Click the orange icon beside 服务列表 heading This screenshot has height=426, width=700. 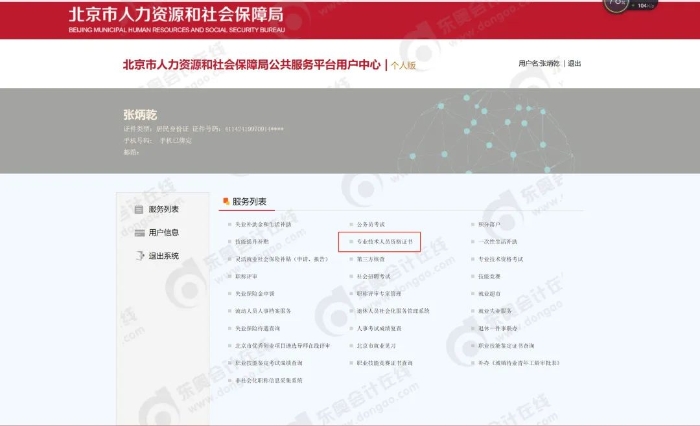click(226, 201)
